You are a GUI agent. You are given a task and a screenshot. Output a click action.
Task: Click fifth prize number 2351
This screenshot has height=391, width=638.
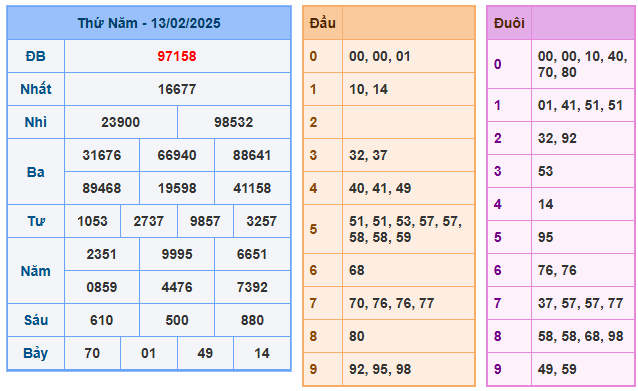pyautogui.click(x=102, y=254)
